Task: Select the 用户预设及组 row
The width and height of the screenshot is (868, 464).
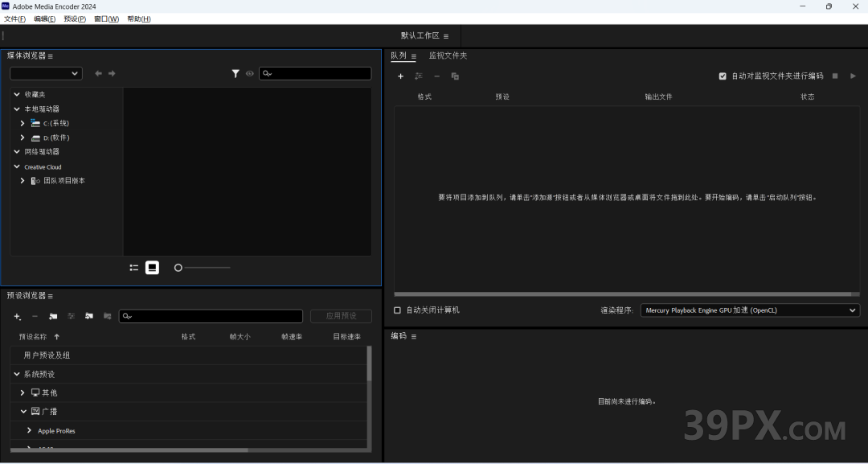Action: click(x=188, y=355)
